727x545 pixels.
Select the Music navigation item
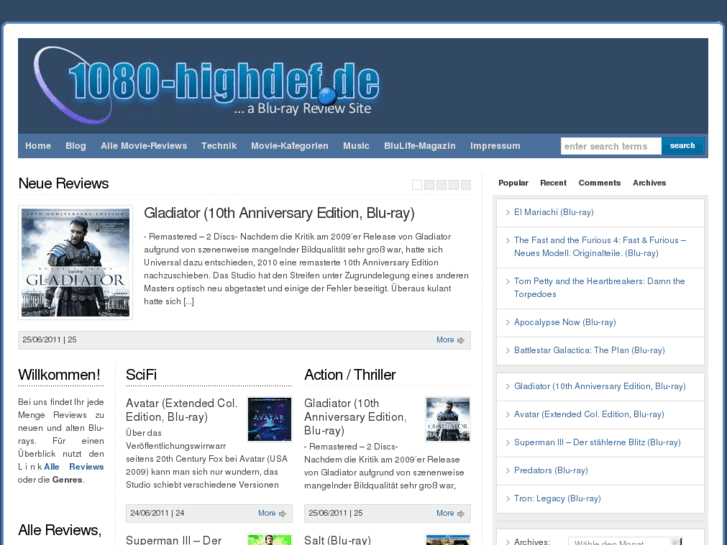[356, 146]
